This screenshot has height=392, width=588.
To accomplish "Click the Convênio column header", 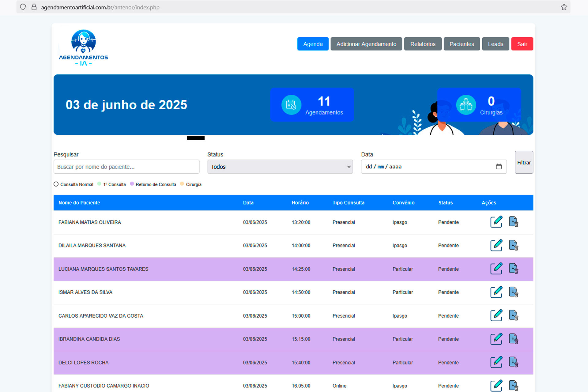I will tap(403, 203).
